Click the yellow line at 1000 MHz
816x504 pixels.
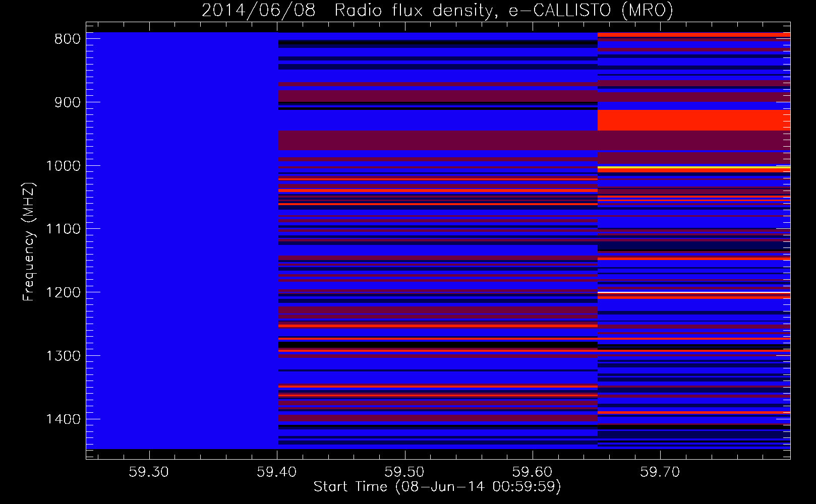coord(694,167)
